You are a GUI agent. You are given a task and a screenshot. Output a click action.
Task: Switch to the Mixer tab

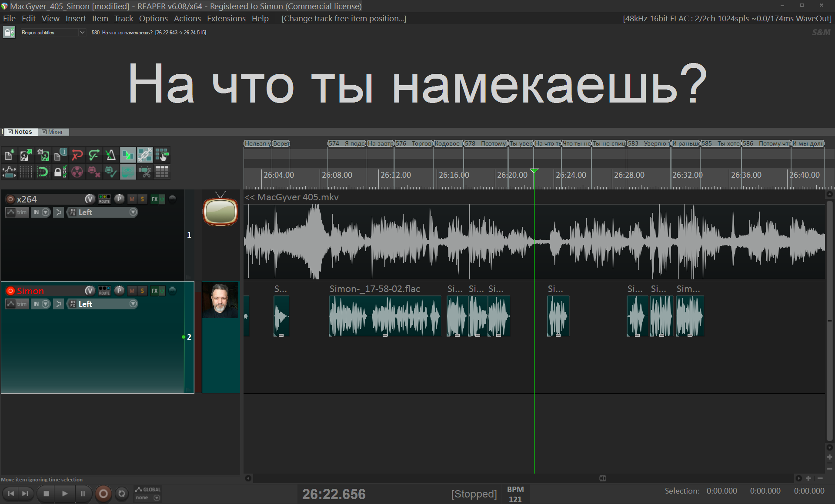tap(53, 132)
